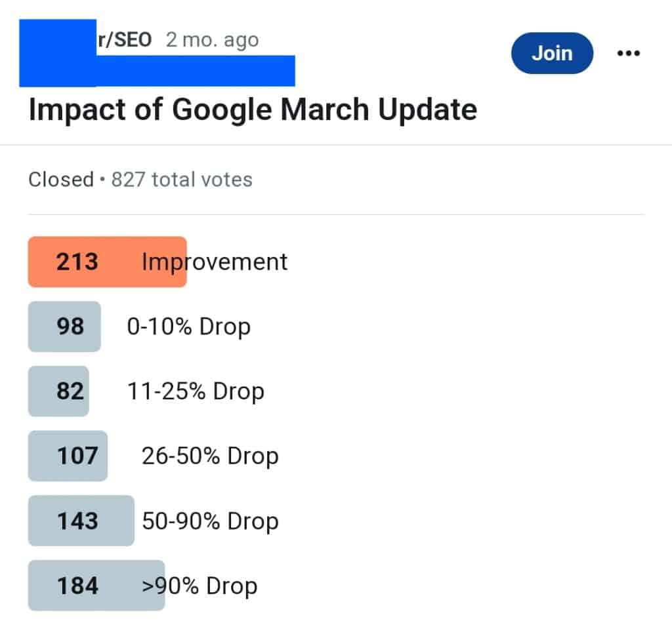The width and height of the screenshot is (672, 642).
Task: Select the Closed poll status label
Action: coord(60,178)
